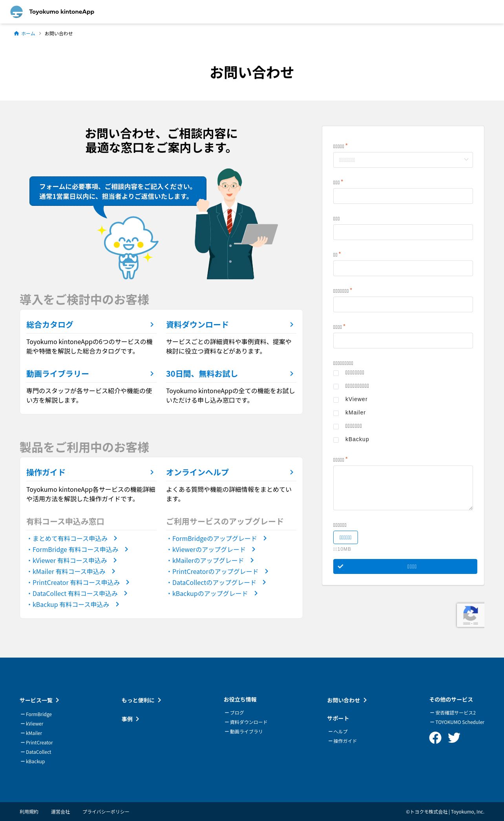Click arrow after PrintCreator 有料コース申込み
This screenshot has height=821, width=504.
[128, 582]
